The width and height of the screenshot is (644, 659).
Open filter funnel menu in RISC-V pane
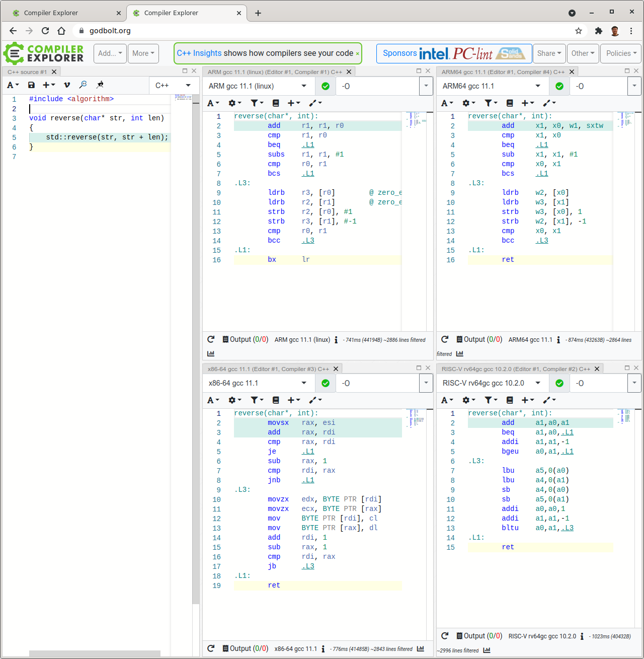coord(491,400)
